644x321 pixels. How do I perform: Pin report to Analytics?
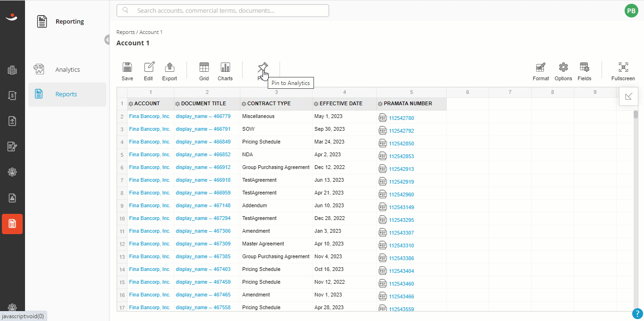tap(263, 67)
